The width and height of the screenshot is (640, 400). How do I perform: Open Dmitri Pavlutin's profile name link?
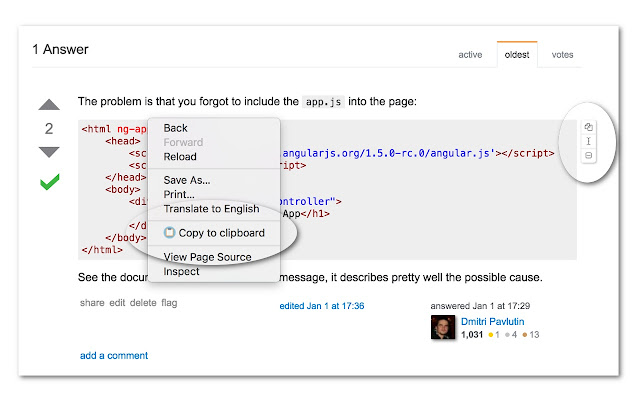[x=493, y=322]
